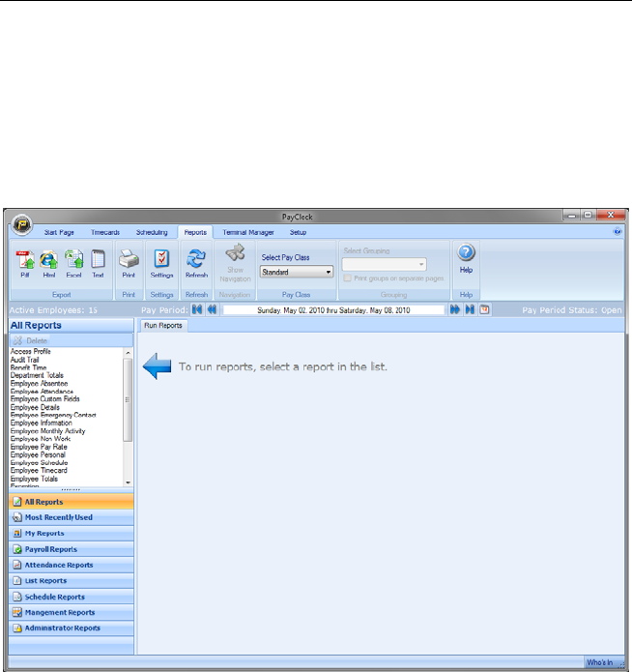The height and width of the screenshot is (672, 632).
Task: Open the Terminal Manager tab
Action: click(x=248, y=232)
